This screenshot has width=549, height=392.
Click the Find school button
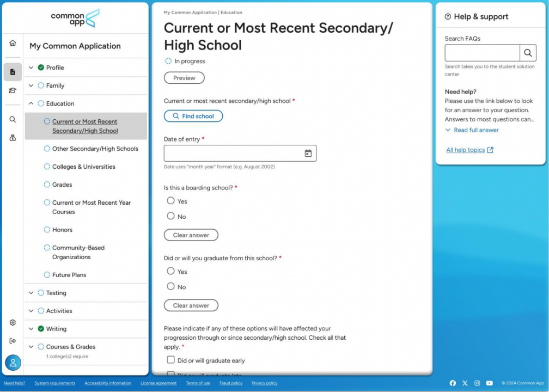(x=193, y=116)
